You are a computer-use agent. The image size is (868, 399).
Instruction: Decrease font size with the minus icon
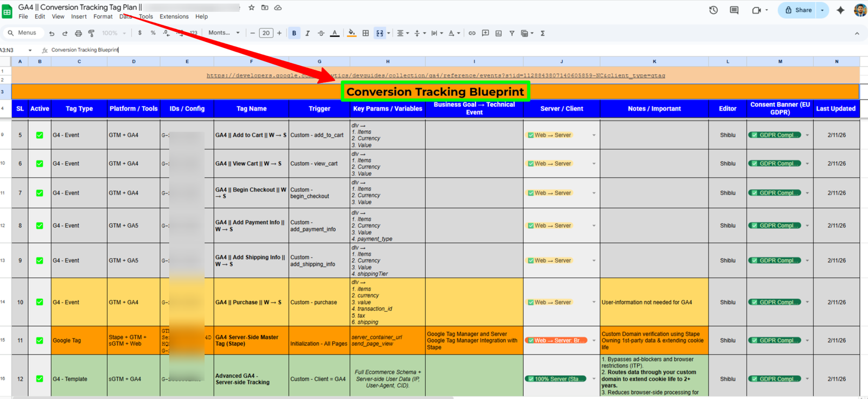[252, 33]
